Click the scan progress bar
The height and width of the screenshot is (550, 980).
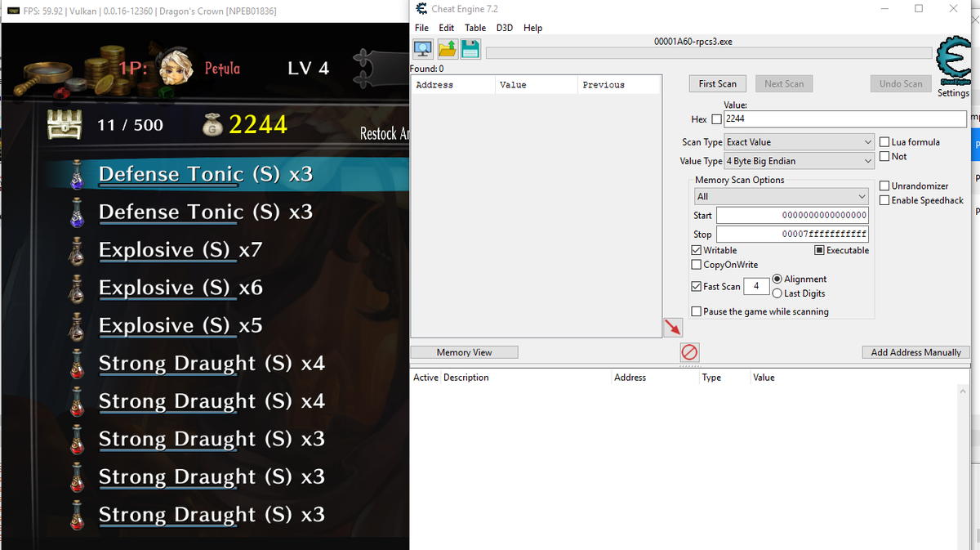[708, 53]
